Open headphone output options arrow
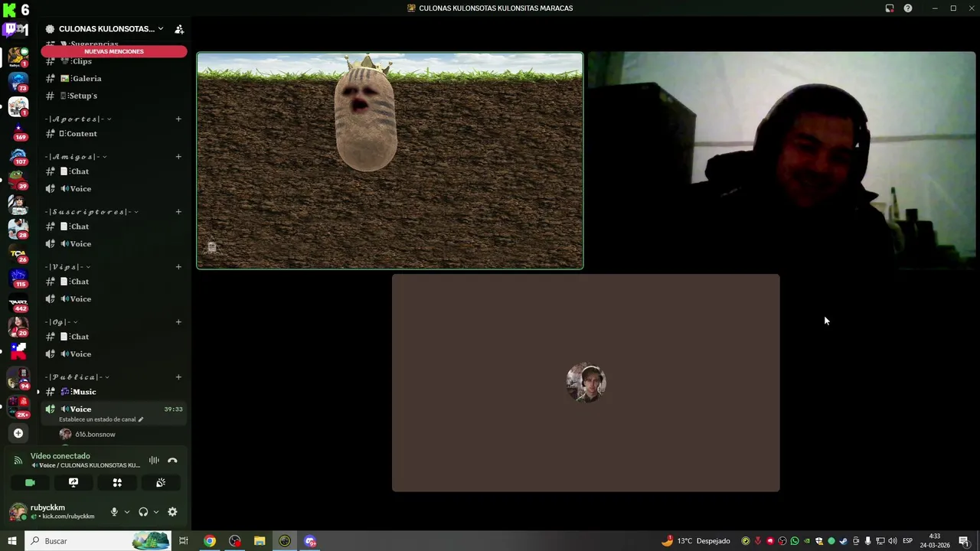This screenshot has height=551, width=980. 156,512
